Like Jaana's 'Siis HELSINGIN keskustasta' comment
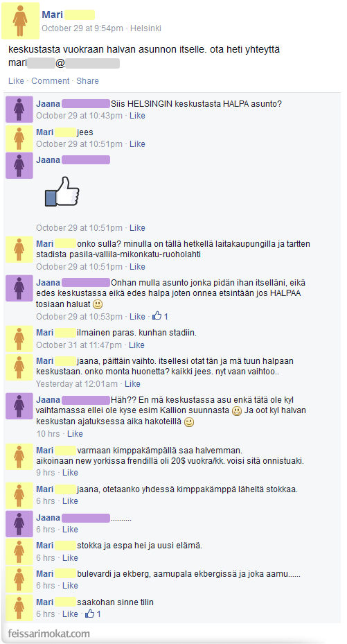347x644 pixels. tap(137, 115)
